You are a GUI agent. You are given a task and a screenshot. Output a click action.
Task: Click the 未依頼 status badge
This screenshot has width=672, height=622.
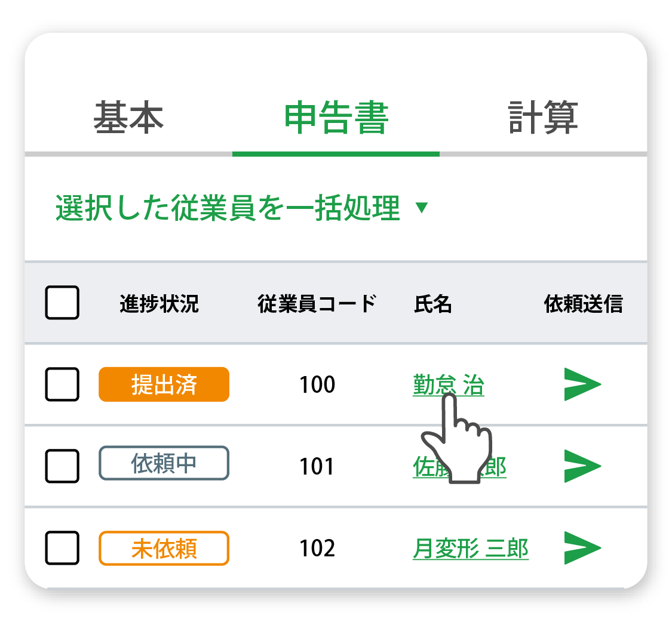(163, 547)
